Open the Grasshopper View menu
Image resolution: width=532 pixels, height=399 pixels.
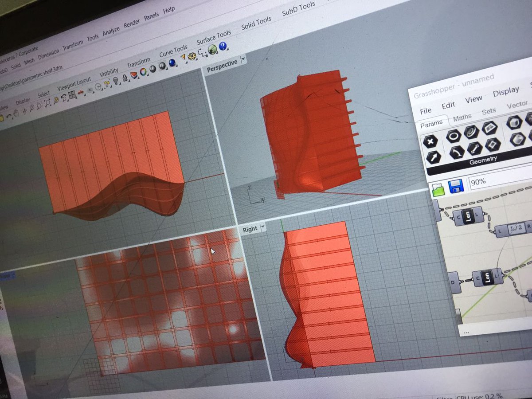(473, 99)
